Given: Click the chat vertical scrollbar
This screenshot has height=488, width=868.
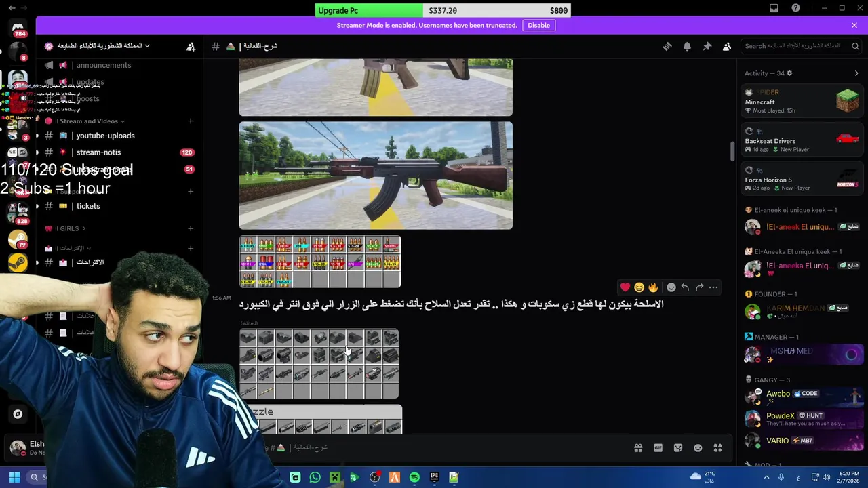Looking at the screenshot, I should pos(732,152).
